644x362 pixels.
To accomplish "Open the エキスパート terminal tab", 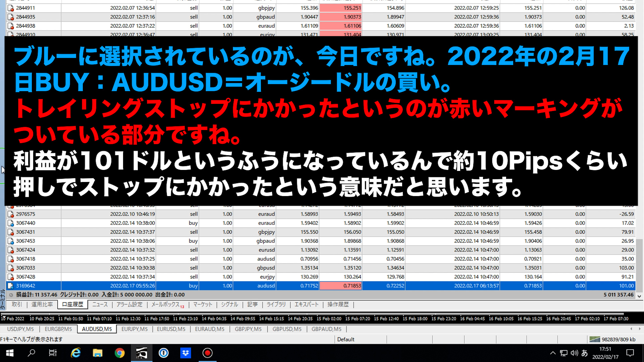I will tap(306, 304).
